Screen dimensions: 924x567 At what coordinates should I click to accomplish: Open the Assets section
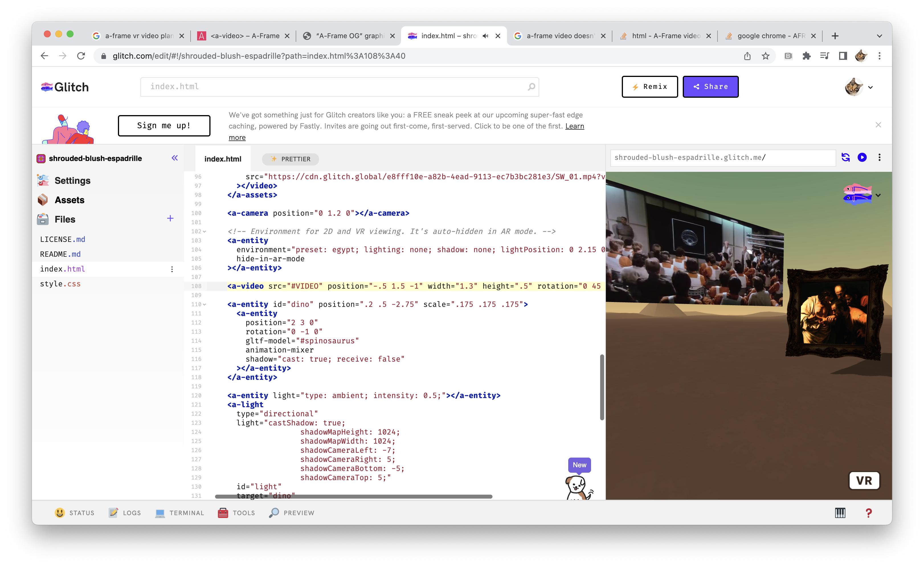[70, 200]
